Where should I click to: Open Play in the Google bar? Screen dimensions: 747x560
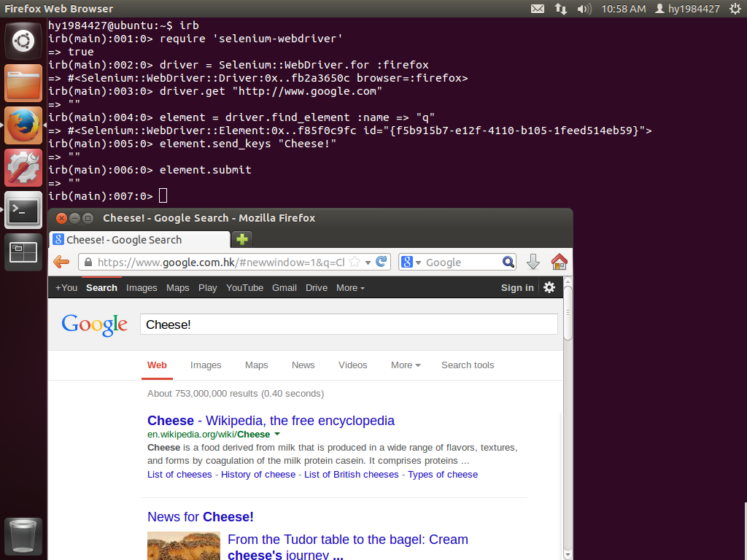(208, 287)
